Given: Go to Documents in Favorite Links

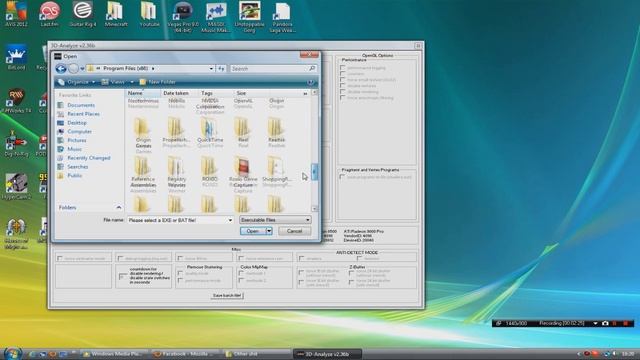Looking at the screenshot, I should point(76,105).
